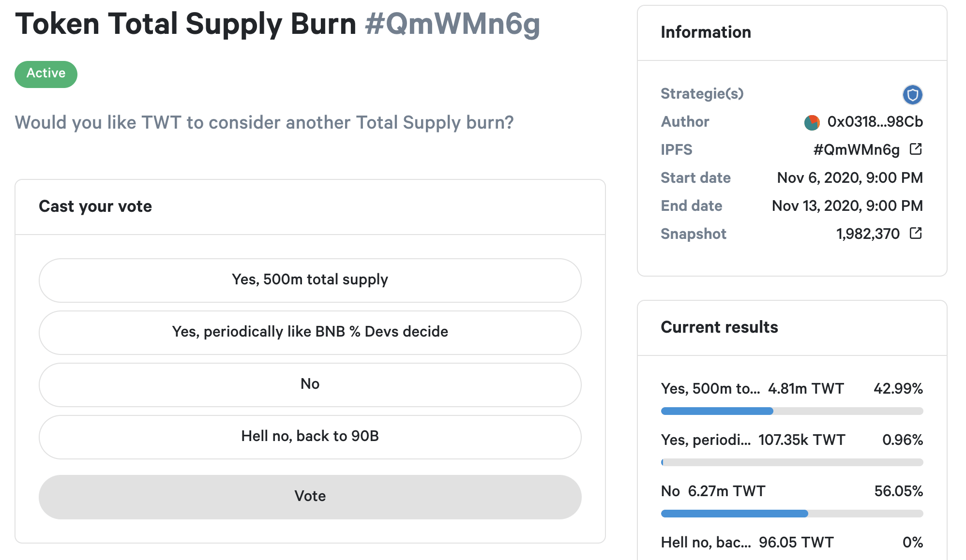Pick the 'Hell no, back to 90B' option

[310, 437]
